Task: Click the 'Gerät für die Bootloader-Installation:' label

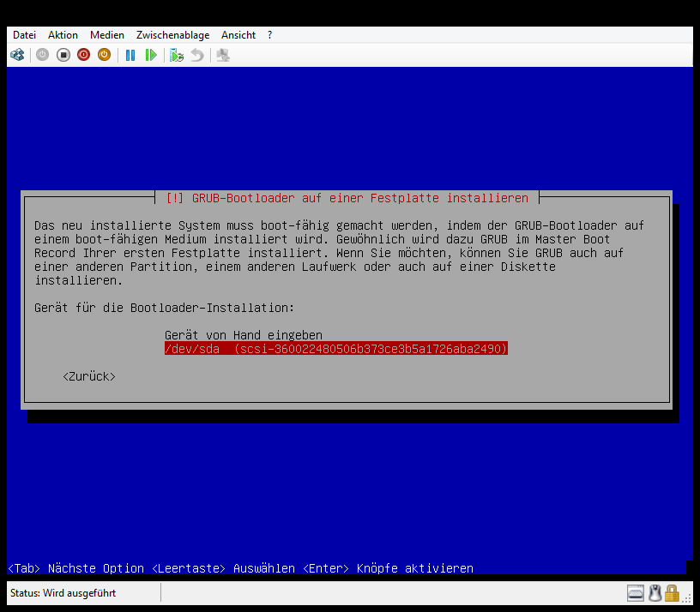Action: [165, 308]
